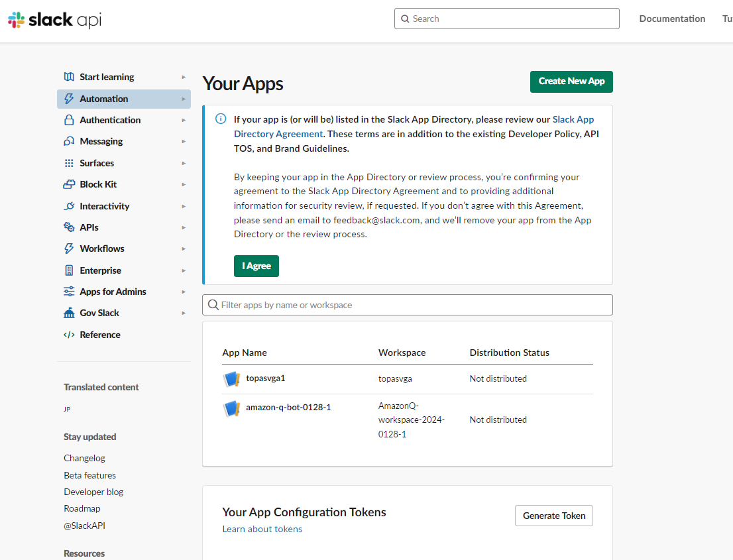Click the Messaging chat bubble icon
This screenshot has width=733, height=560.
[x=69, y=141]
